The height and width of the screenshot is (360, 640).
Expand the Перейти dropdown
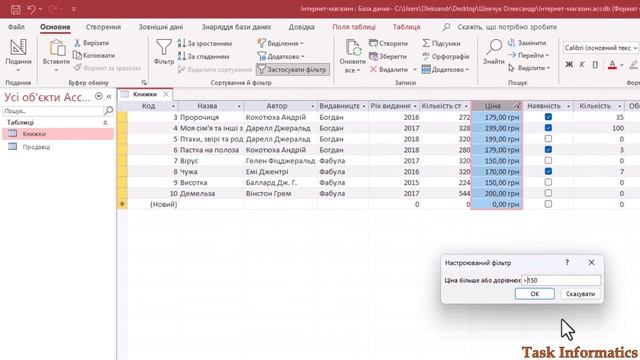click(x=528, y=55)
